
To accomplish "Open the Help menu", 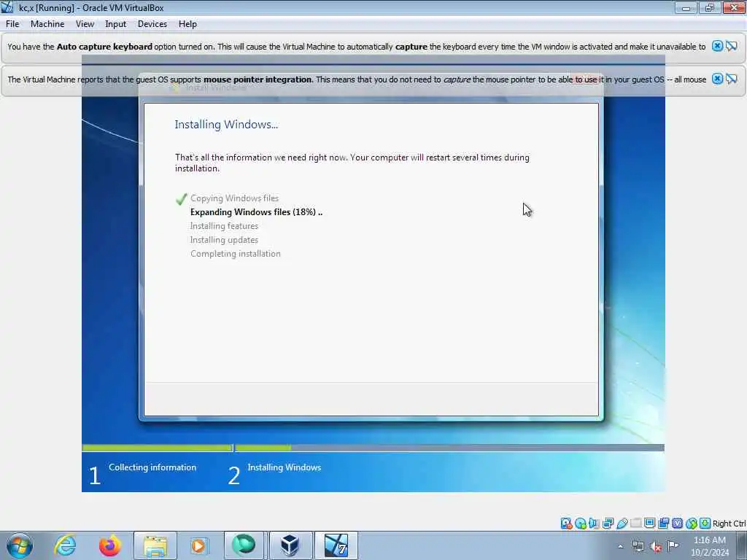I will point(187,24).
